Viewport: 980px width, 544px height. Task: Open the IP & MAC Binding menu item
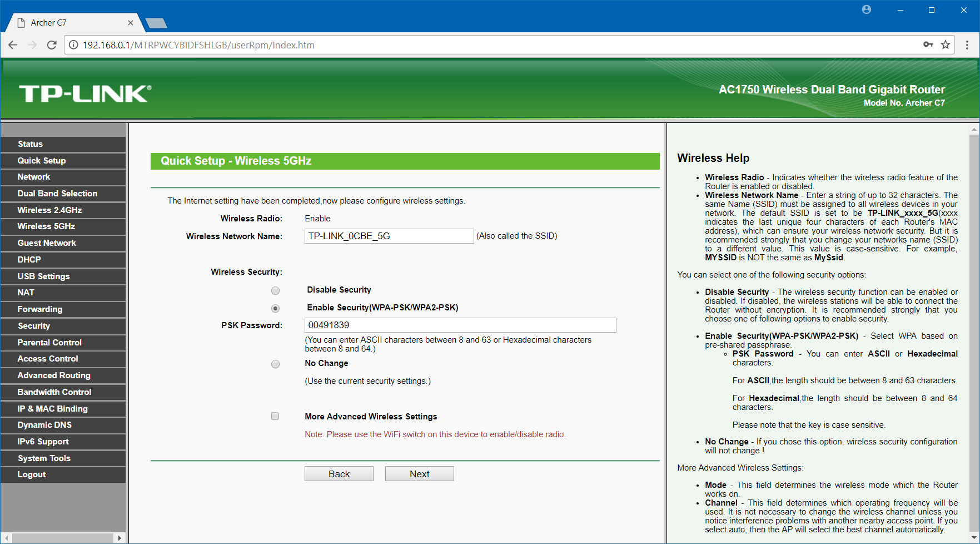[63, 409]
